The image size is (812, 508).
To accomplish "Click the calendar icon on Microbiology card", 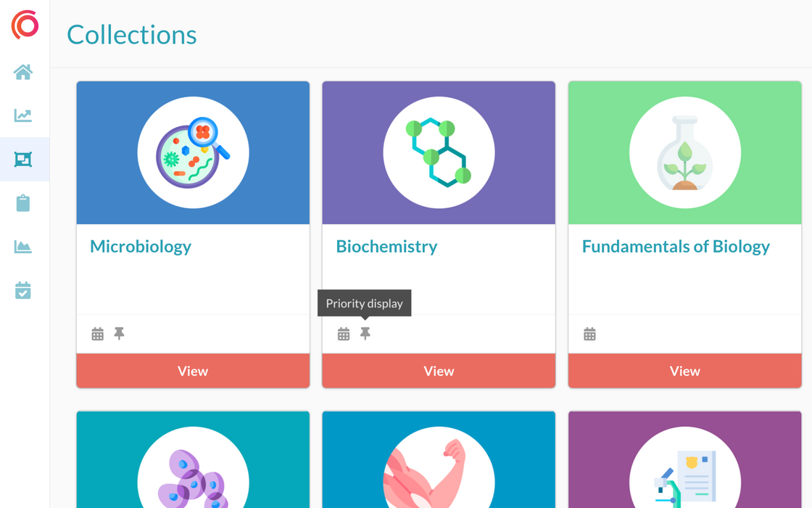I will pyautogui.click(x=98, y=334).
